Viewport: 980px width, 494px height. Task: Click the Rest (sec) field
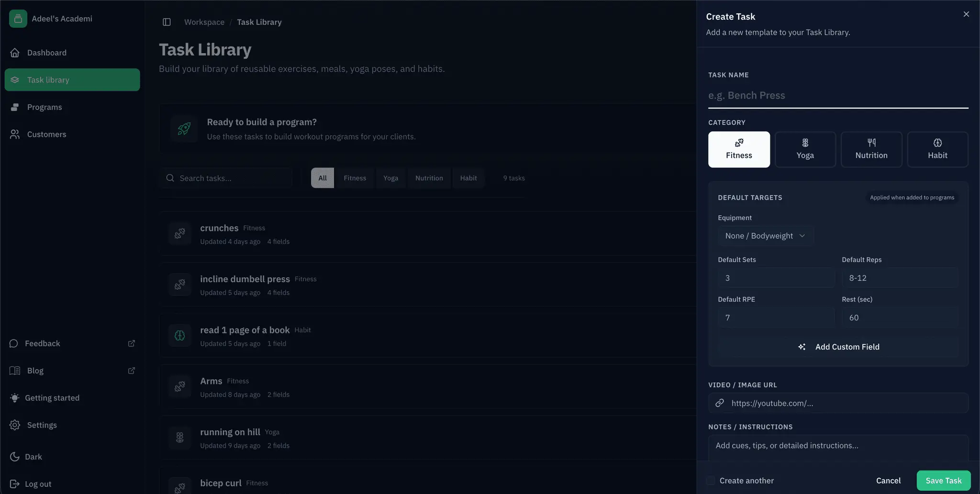[900, 318]
